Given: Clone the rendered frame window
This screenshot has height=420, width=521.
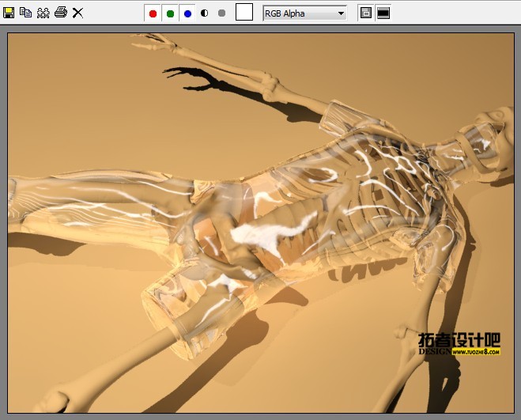Looking at the screenshot, I should tap(43, 13).
